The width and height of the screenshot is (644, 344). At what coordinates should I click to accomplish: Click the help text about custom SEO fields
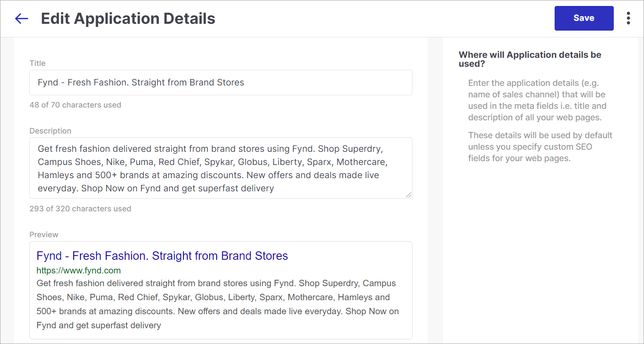tap(540, 147)
